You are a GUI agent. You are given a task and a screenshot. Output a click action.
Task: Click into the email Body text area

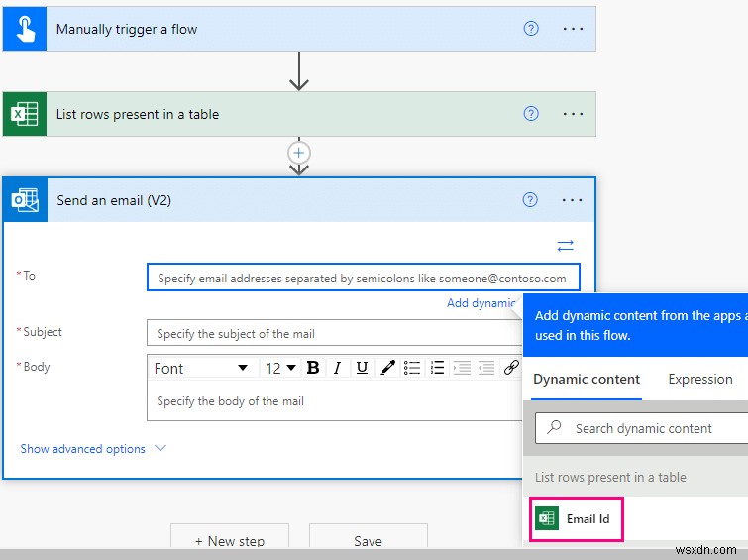pos(335,400)
